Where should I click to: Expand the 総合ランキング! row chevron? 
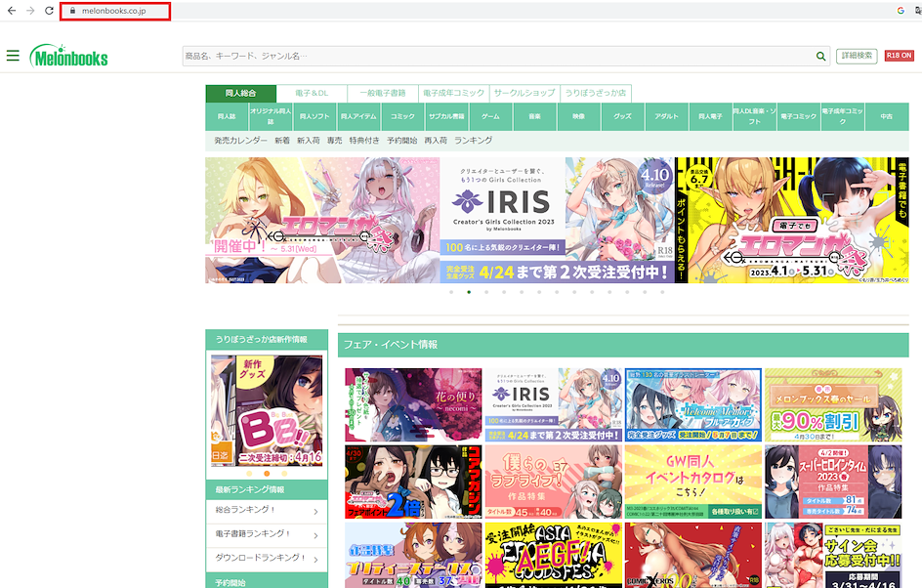tap(315, 512)
